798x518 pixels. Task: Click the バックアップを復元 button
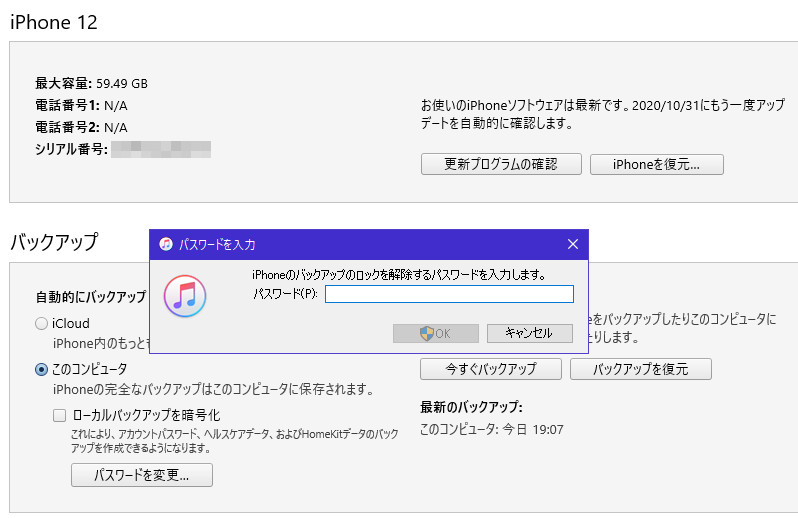pos(640,369)
